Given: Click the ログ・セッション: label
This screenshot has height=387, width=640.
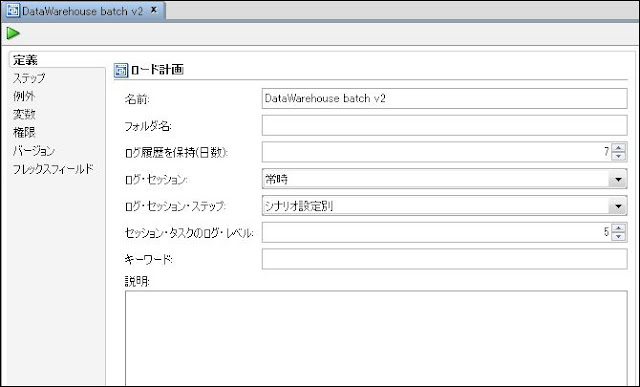Looking at the screenshot, I should [156, 179].
